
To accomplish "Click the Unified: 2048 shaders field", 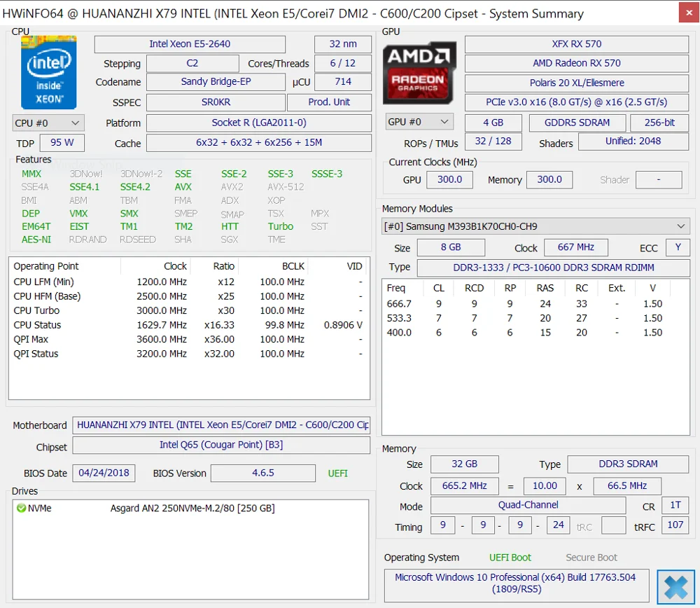I will (633, 141).
